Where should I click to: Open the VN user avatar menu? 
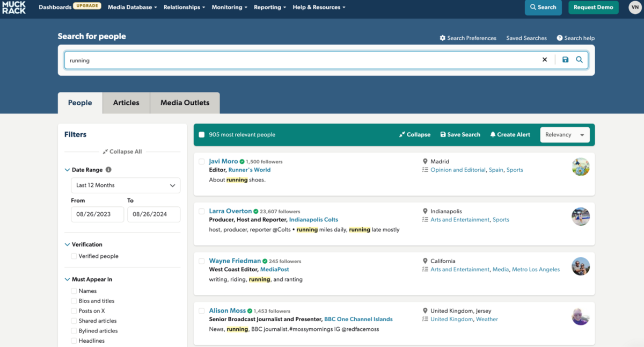(634, 8)
